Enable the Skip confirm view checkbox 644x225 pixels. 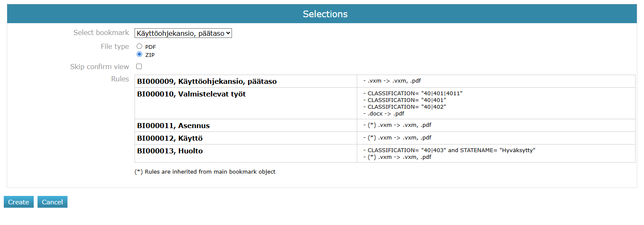[x=139, y=67]
